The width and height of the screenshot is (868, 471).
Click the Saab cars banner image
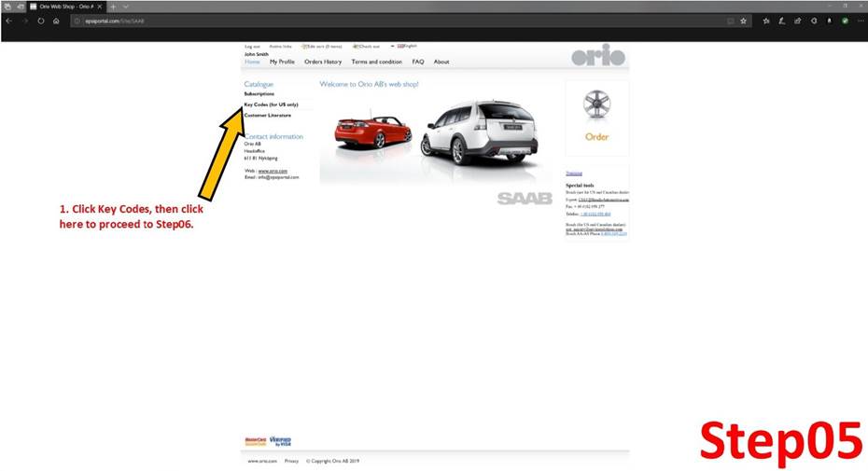click(436, 138)
